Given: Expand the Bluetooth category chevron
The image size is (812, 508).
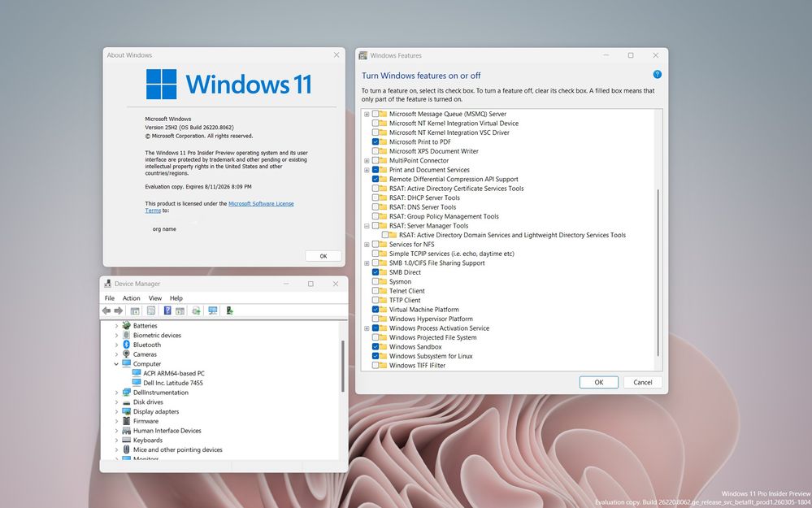Looking at the screenshot, I should point(116,345).
